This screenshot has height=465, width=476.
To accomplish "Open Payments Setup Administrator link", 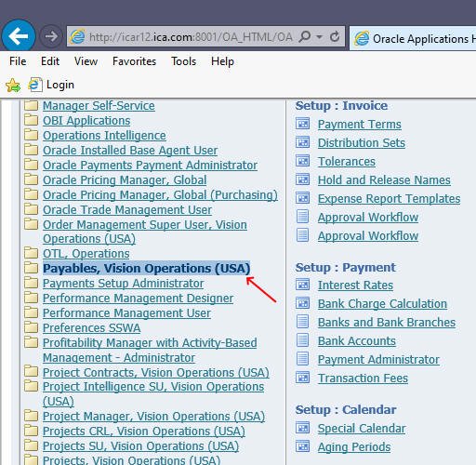I will (123, 284).
